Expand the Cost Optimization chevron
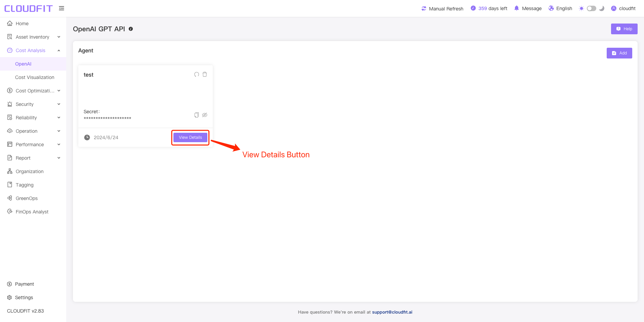The image size is (644, 322). coord(59,91)
